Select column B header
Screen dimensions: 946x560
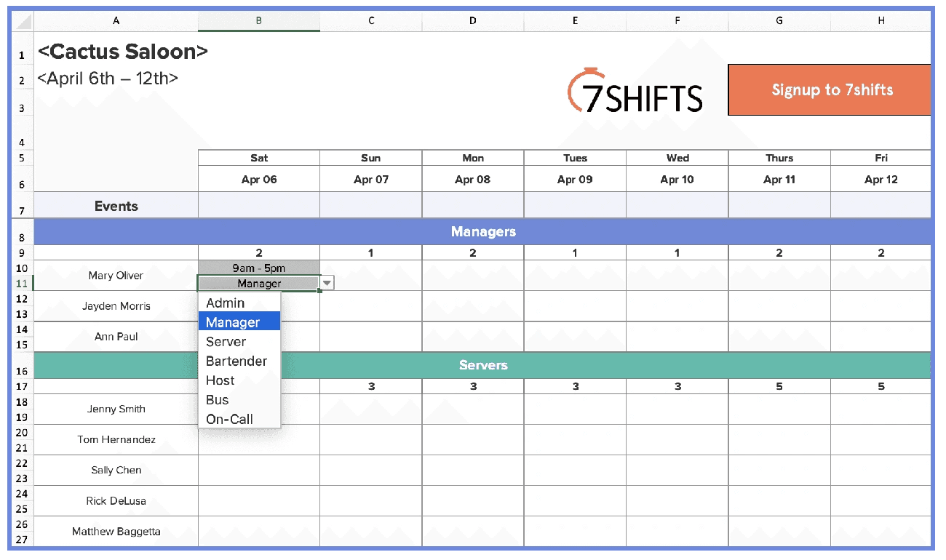tap(259, 20)
